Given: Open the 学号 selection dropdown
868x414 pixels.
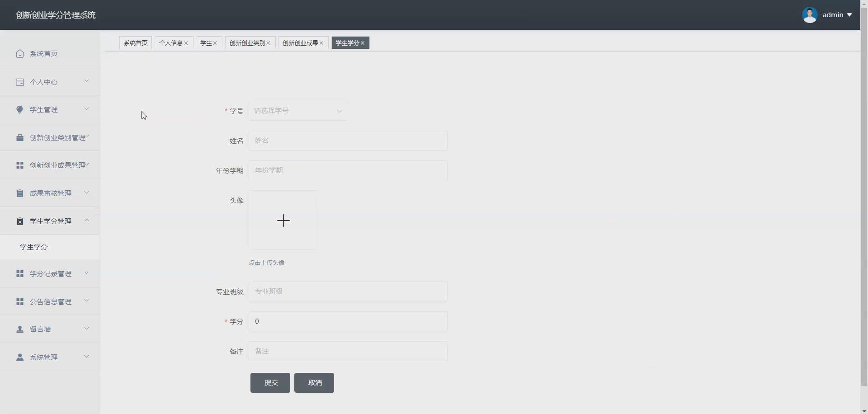Looking at the screenshot, I should pyautogui.click(x=298, y=111).
